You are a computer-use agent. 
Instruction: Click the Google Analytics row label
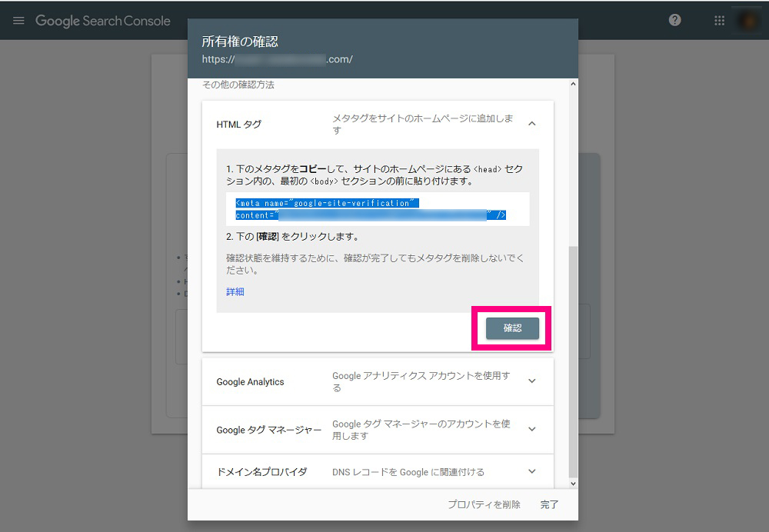(x=250, y=382)
